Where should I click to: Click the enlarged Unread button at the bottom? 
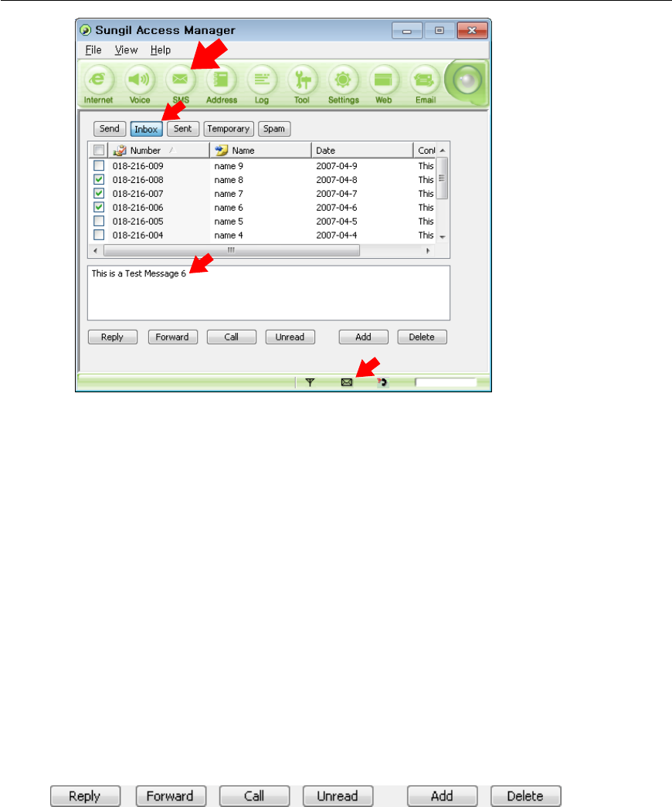[338, 796]
